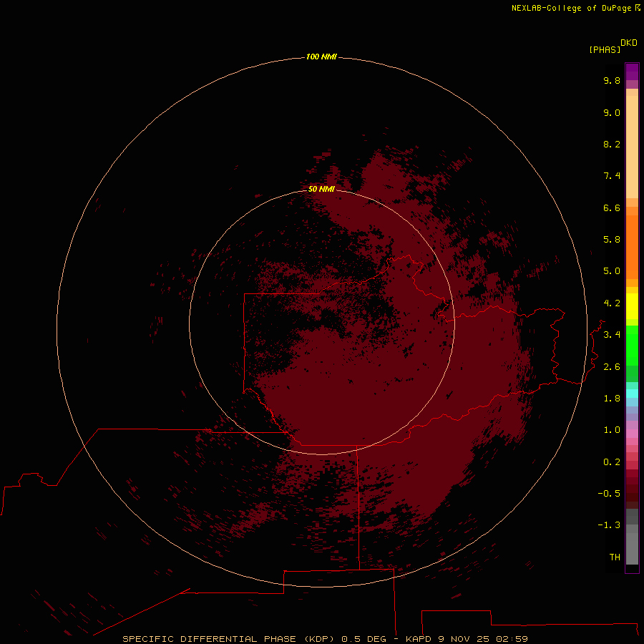Viewport: 644px width, 644px height.
Task: Click the -1.3 value on the color scale
Action: [609, 525]
